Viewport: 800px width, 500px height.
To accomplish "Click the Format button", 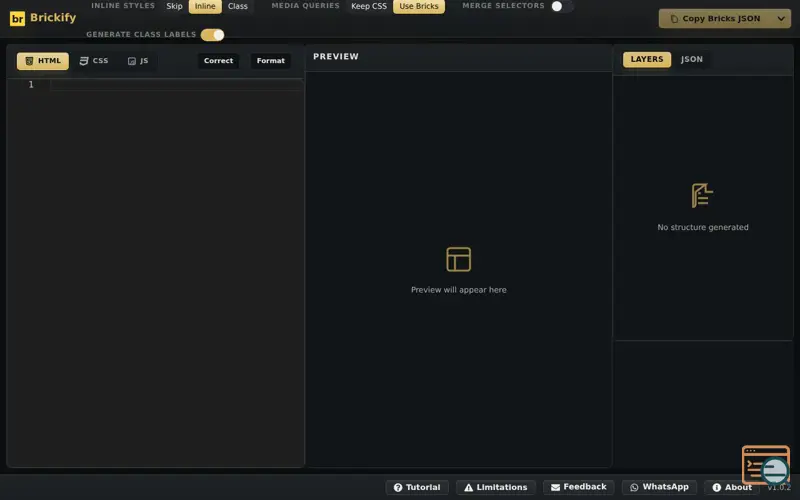I will (x=271, y=61).
